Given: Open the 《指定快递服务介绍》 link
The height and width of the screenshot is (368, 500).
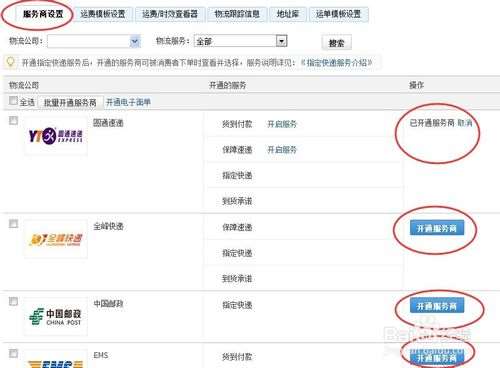Looking at the screenshot, I should click(x=336, y=62).
